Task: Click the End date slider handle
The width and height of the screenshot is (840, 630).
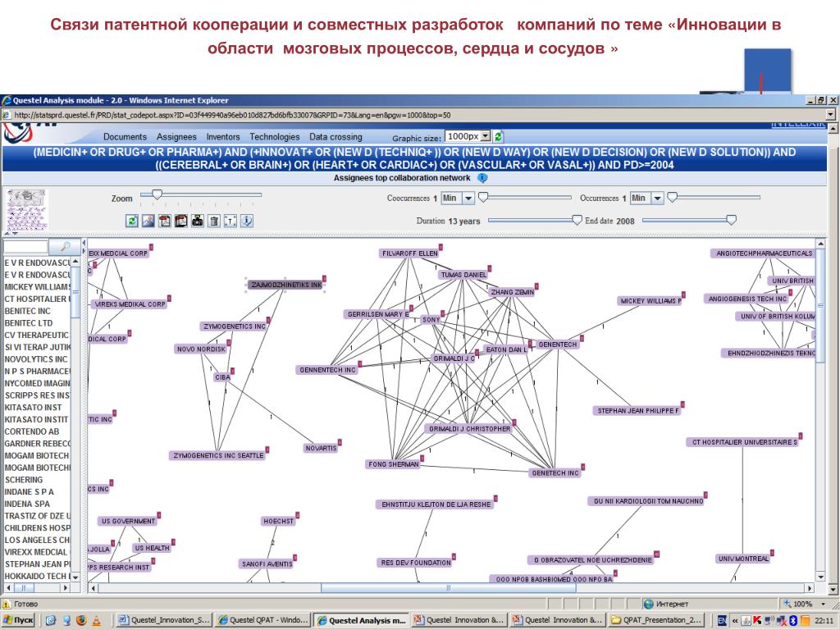Action: 731,220
